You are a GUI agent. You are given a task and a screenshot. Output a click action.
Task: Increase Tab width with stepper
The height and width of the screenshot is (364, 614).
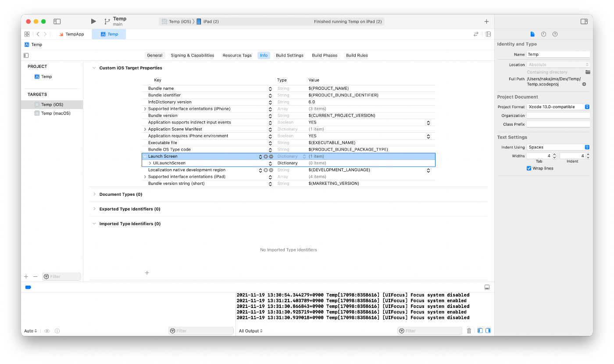click(554, 154)
